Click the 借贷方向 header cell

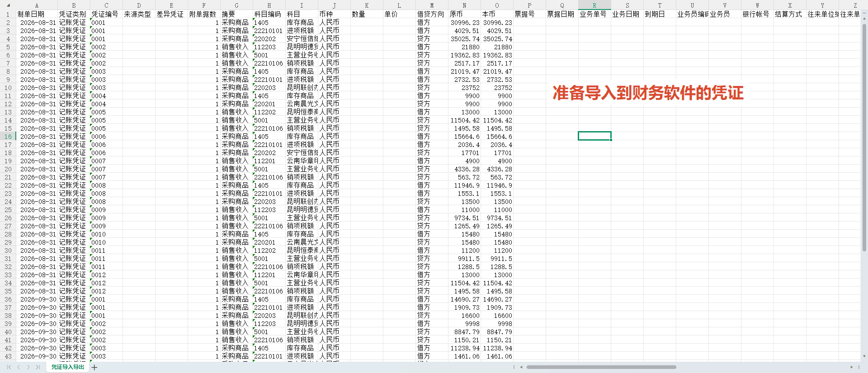[x=432, y=14]
